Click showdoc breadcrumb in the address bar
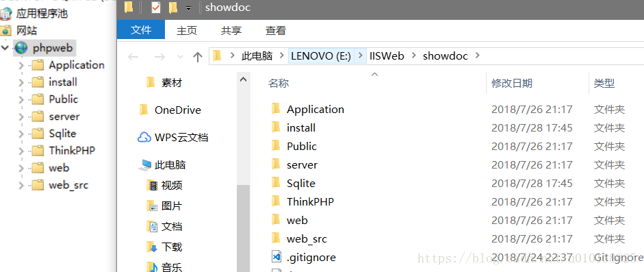The width and height of the screenshot is (644, 272). point(446,56)
